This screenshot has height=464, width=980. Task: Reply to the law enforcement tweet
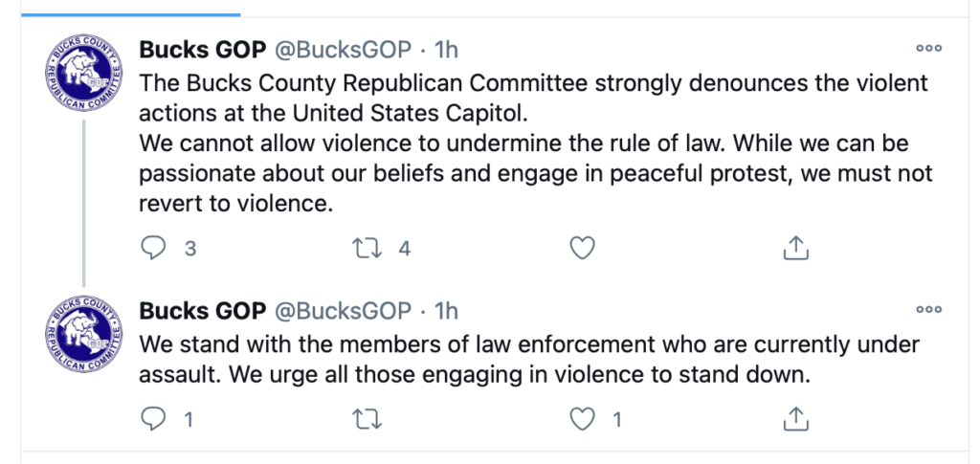point(154,419)
